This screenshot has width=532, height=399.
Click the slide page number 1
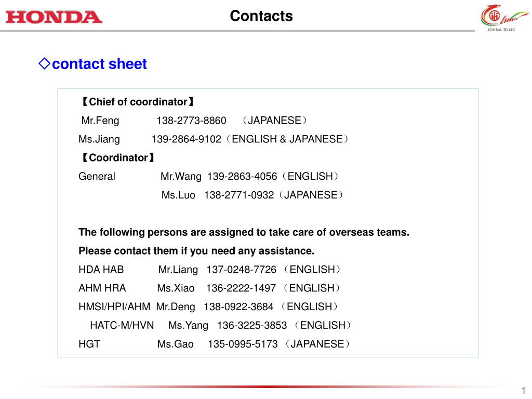tap(524, 390)
